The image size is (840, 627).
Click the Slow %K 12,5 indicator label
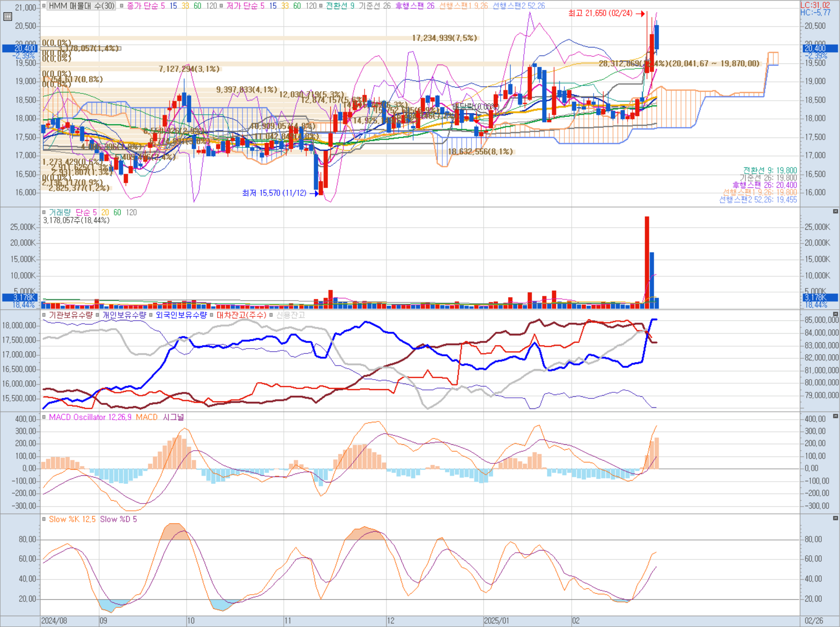[x=72, y=519]
